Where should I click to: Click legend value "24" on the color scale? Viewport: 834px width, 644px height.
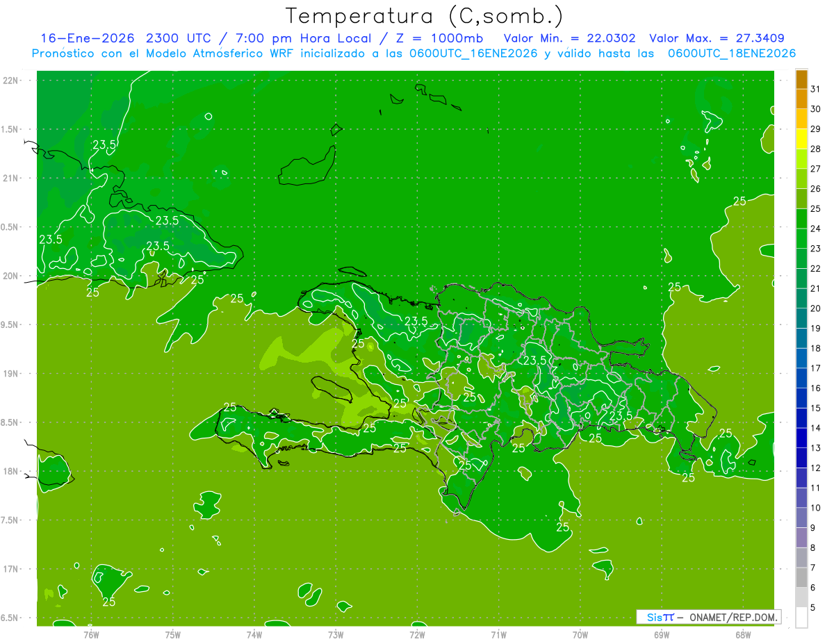tap(816, 229)
